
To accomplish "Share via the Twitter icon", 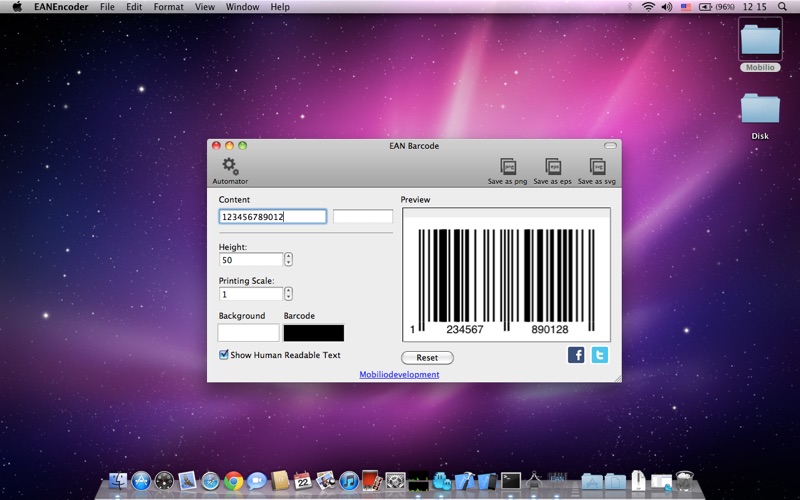I will pyautogui.click(x=599, y=354).
